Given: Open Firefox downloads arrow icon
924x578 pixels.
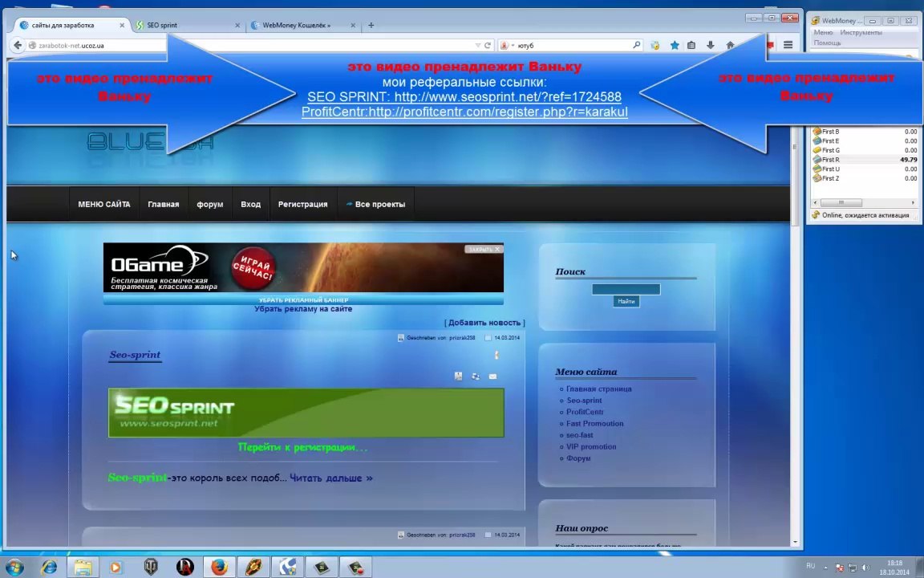Looking at the screenshot, I should (x=710, y=46).
